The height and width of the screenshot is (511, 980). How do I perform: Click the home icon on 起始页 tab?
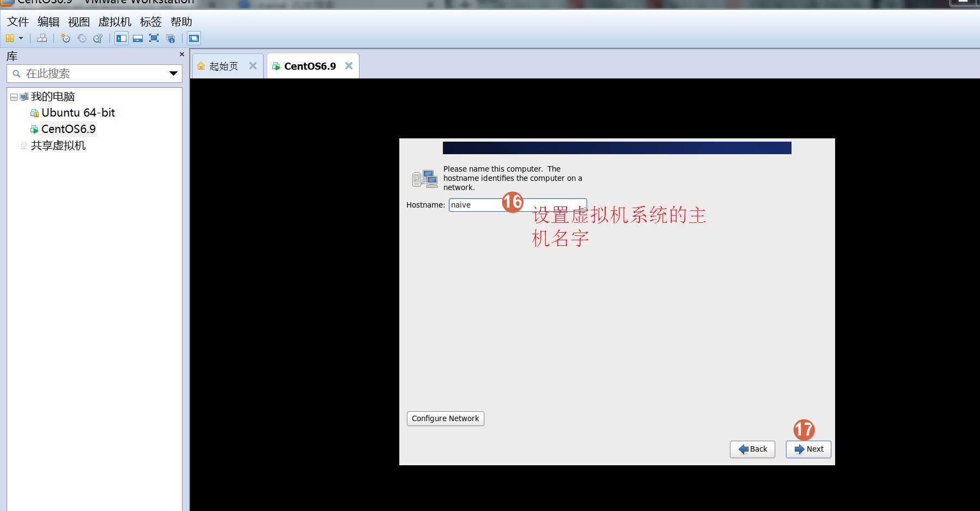[201, 66]
